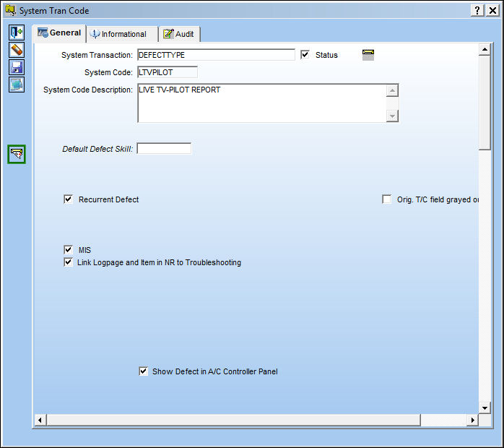Viewport: 504px width, 448px height.
Task: Click the System Code label
Action: pyautogui.click(x=108, y=72)
